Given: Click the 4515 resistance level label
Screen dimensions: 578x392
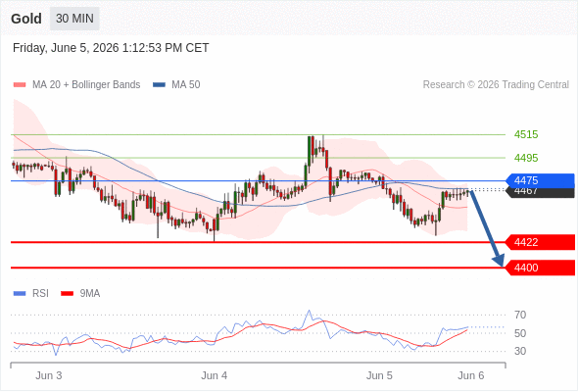Looking at the screenshot, I should (526, 134).
